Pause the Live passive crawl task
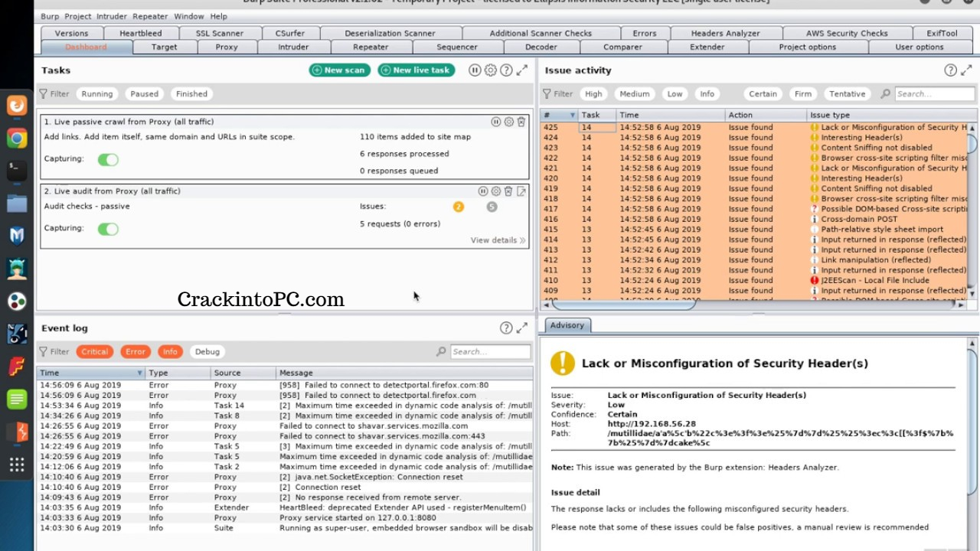 495,122
